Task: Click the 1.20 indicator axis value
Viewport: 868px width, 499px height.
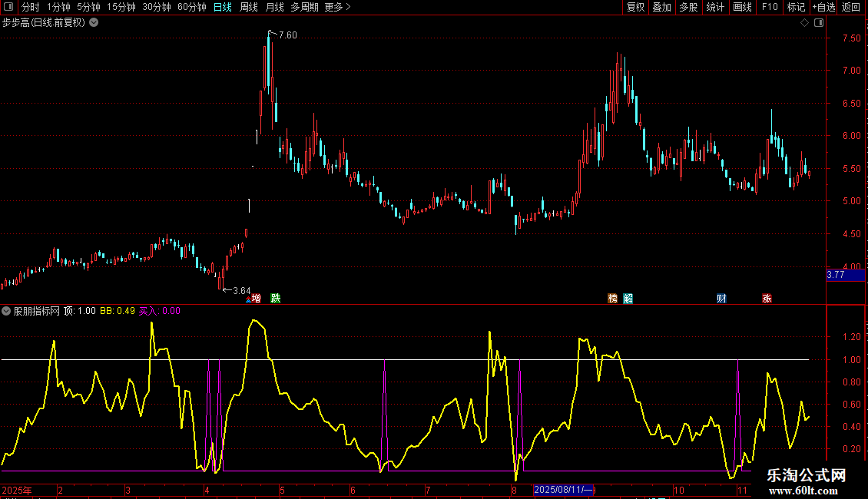Action: [851, 337]
